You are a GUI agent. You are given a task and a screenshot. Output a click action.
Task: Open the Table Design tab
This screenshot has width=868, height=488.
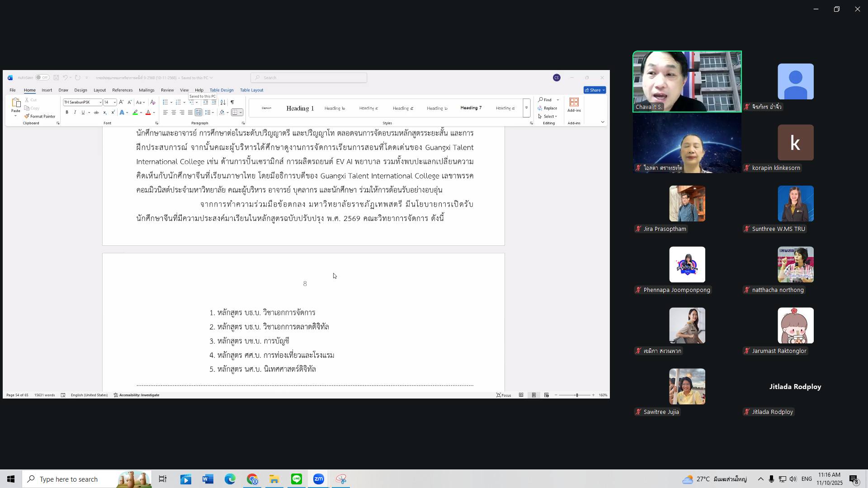222,90
